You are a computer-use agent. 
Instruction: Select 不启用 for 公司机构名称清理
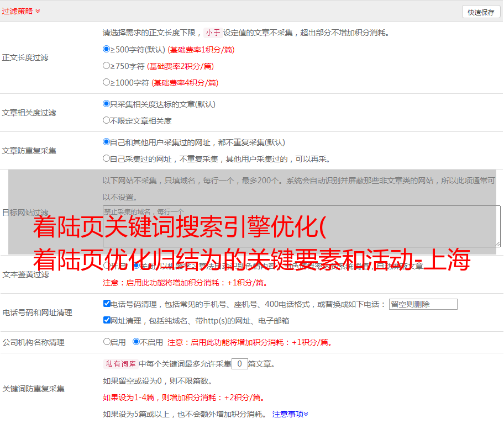click(x=136, y=342)
